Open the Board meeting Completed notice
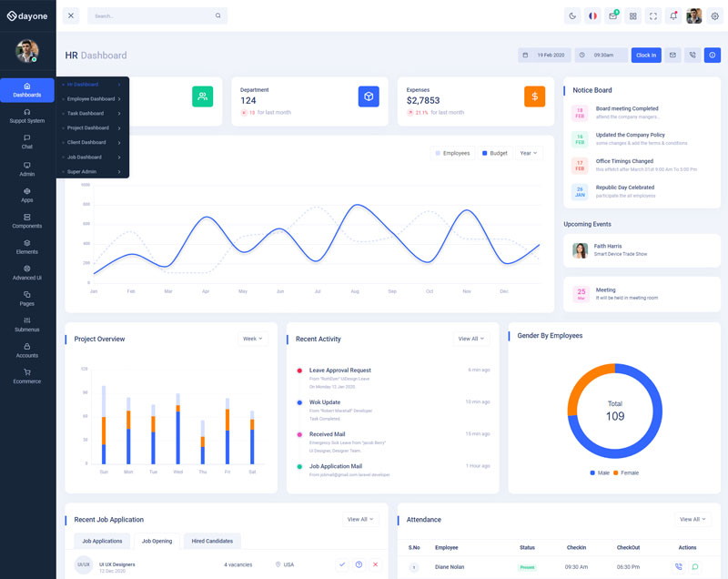 click(627, 108)
